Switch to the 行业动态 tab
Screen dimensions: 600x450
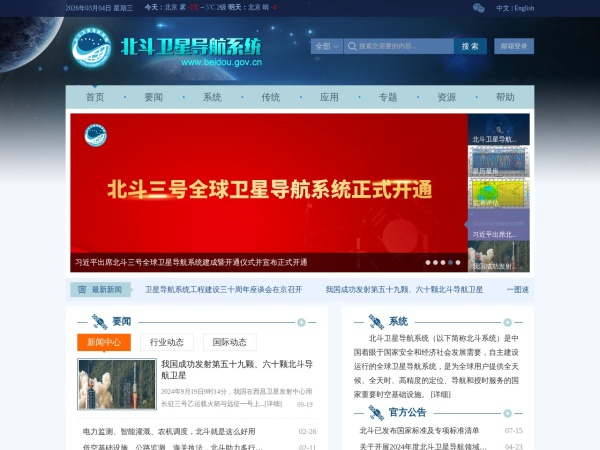[x=166, y=342]
